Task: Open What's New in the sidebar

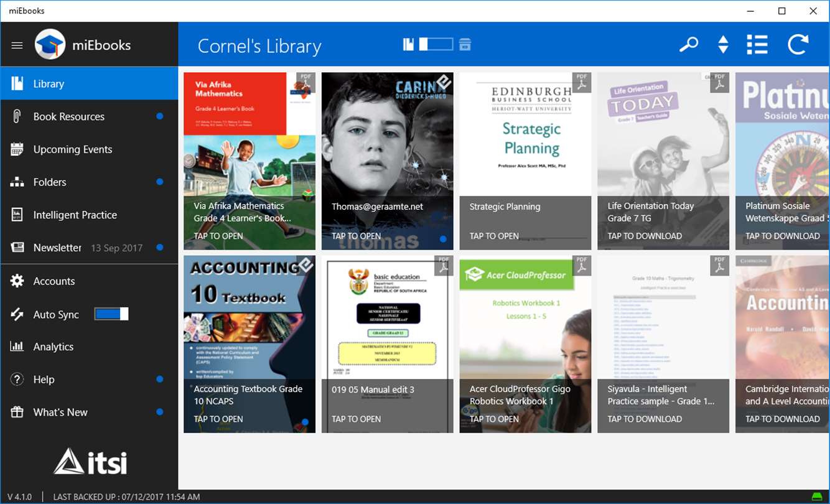Action: [90, 412]
